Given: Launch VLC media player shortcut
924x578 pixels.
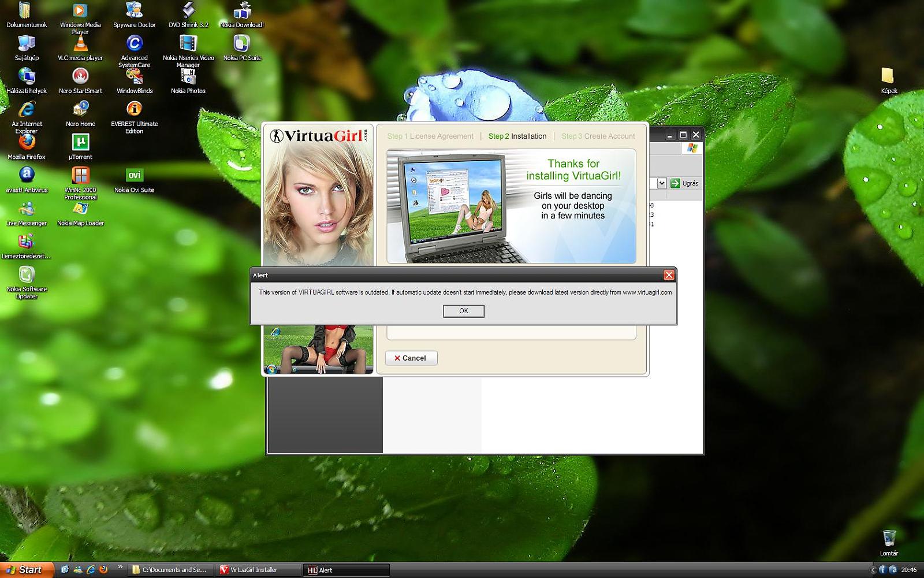Looking at the screenshot, I should coord(80,49).
